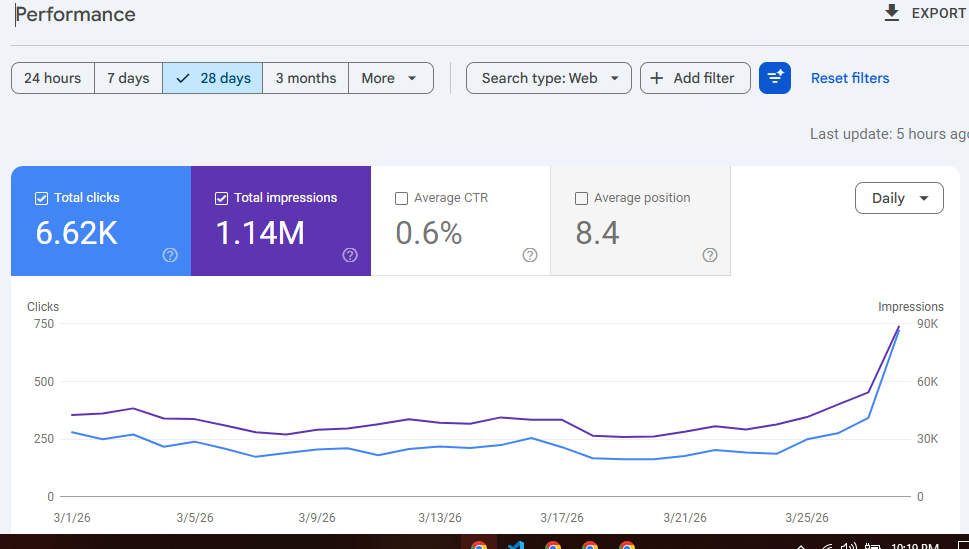Click the spike at the chart's right end

point(898,329)
